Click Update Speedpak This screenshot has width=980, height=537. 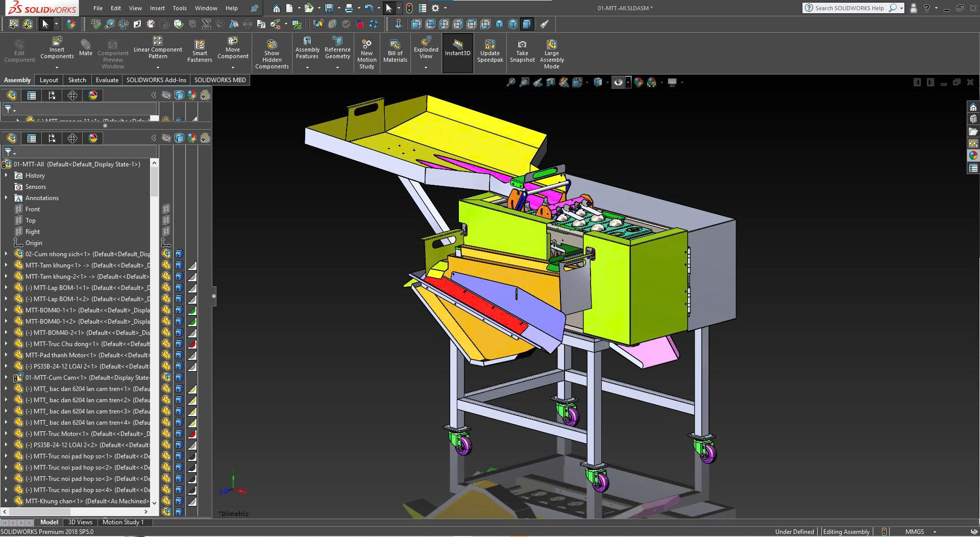[490, 51]
